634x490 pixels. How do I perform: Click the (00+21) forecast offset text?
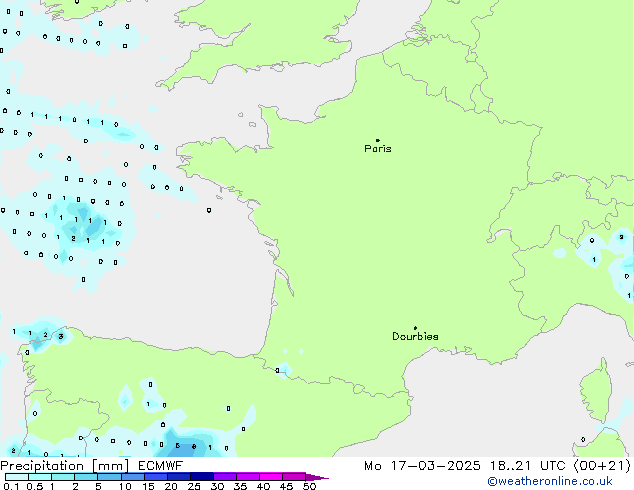[604, 466]
